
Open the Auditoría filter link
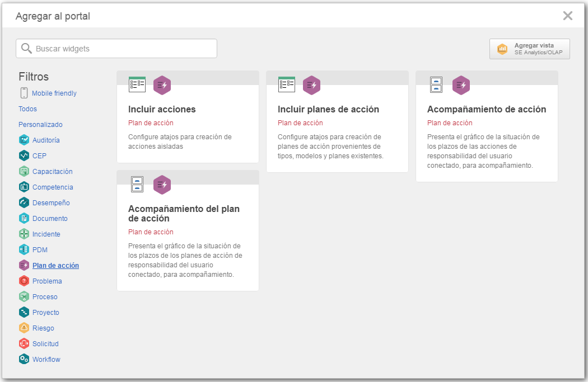point(46,140)
